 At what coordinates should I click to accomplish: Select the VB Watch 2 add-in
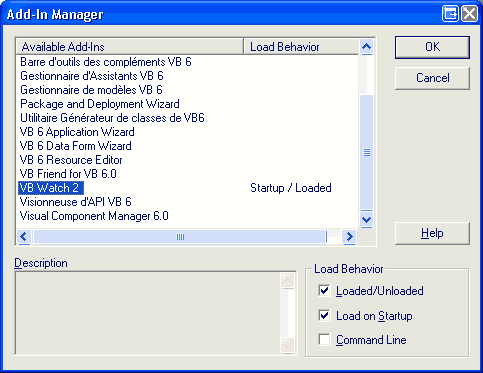pos(51,188)
